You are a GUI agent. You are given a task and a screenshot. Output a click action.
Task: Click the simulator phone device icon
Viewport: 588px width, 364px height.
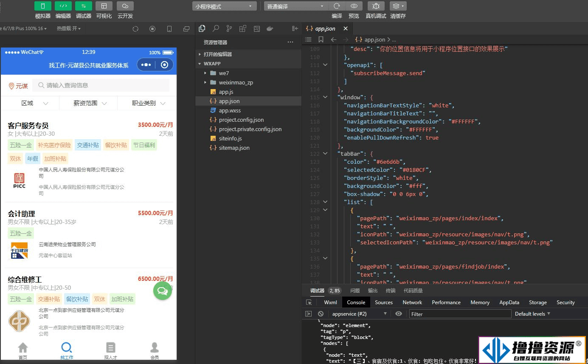tap(169, 29)
